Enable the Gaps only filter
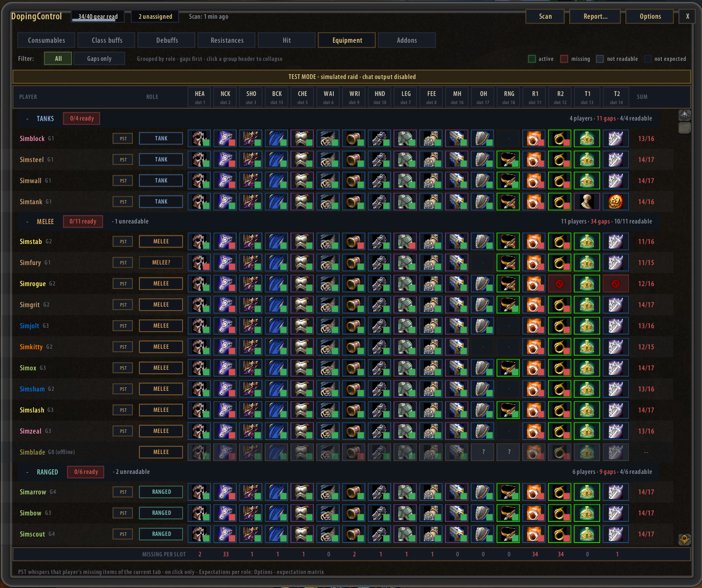The image size is (702, 588). click(100, 59)
